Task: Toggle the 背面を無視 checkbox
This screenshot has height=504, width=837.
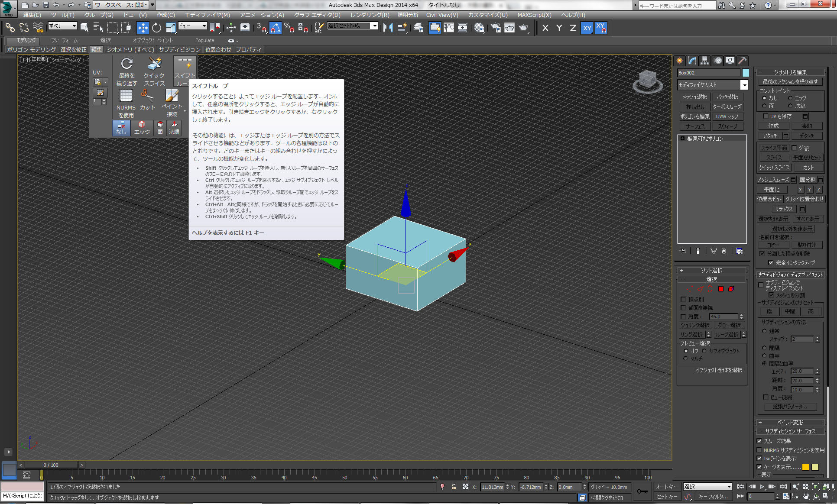Action: point(683,307)
